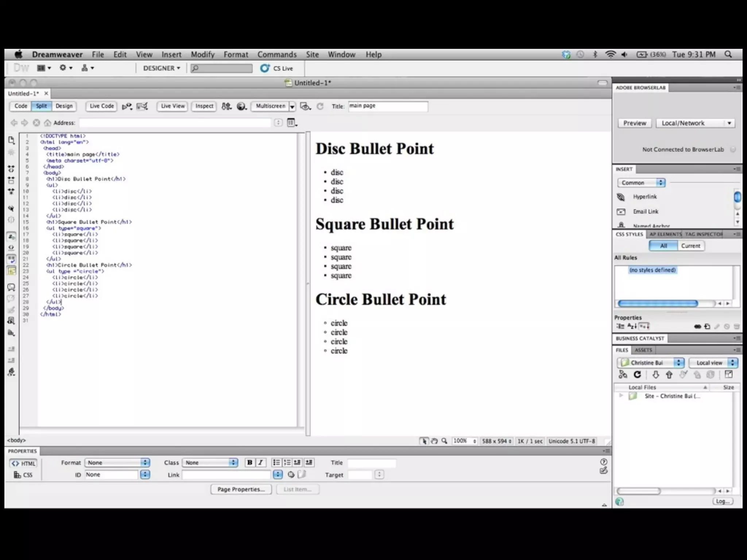Open the Format dropdown in Properties
This screenshot has height=560, width=747.
(117, 462)
